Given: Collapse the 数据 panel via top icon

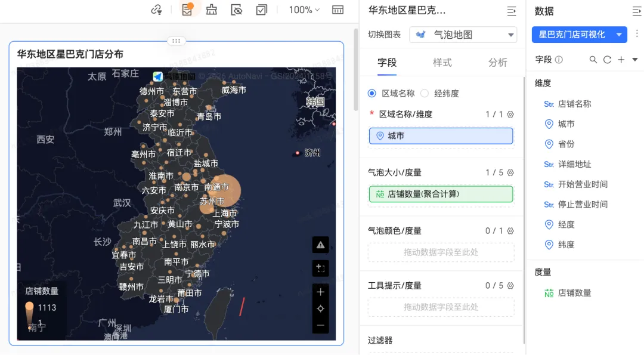Looking at the screenshot, I should (637, 11).
